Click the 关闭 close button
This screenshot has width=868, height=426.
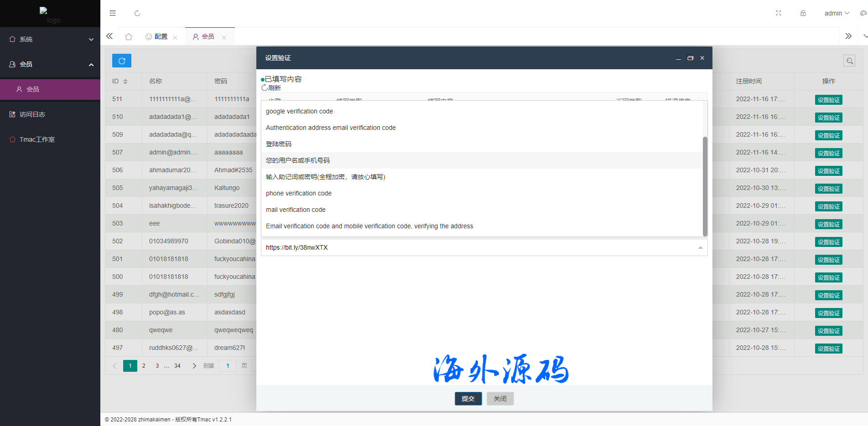tap(500, 399)
